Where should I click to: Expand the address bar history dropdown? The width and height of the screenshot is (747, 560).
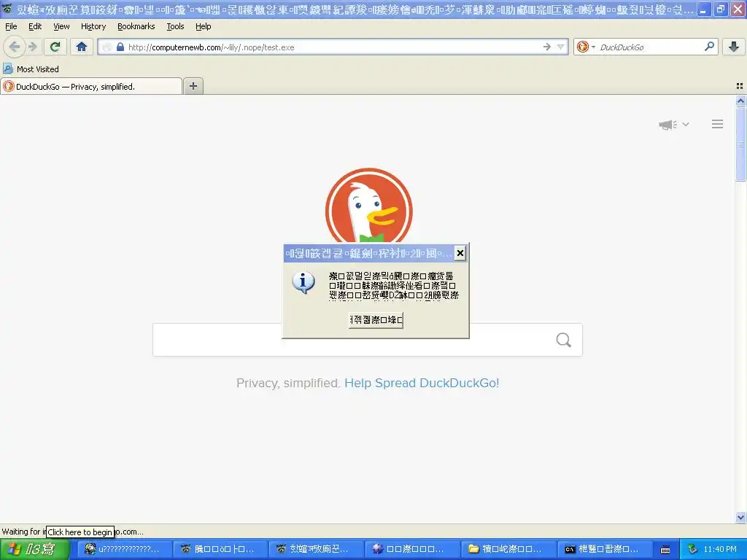coord(561,47)
